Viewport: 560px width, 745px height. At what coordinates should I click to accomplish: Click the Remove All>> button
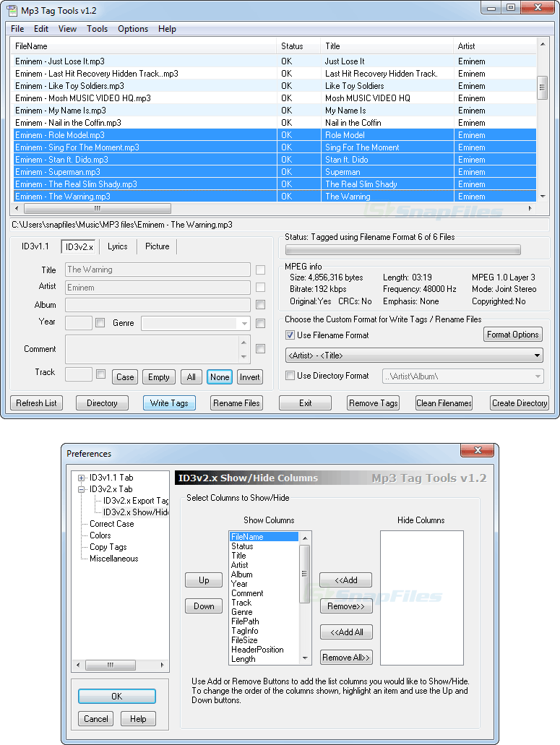tap(346, 658)
